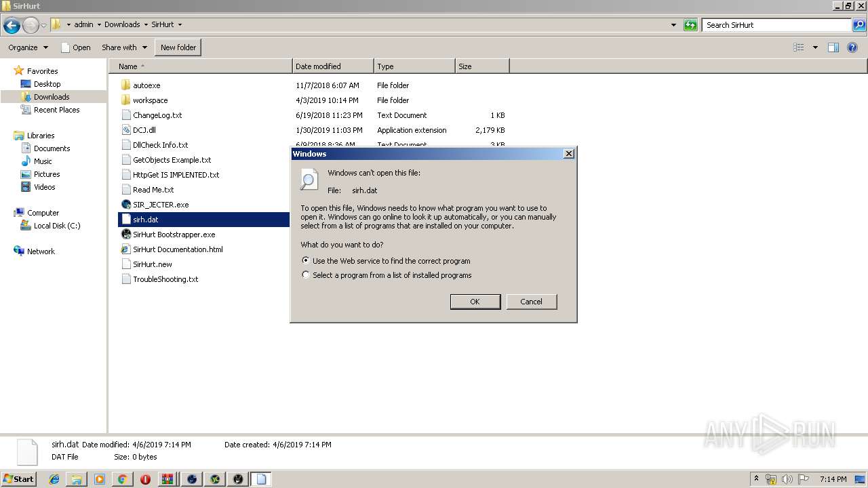
Task: Click the workspace folder icon
Action: pyautogui.click(x=126, y=100)
